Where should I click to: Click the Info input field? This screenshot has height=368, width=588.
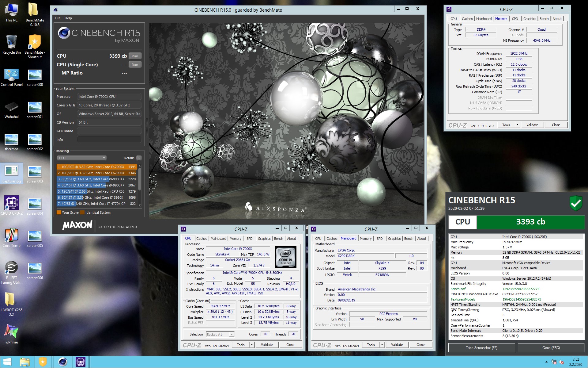[109, 140]
